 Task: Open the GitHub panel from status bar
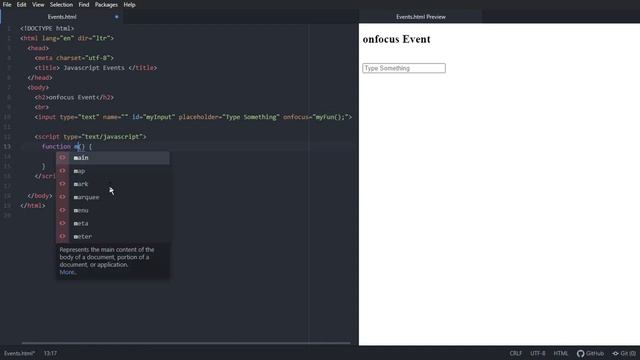[x=590, y=353]
